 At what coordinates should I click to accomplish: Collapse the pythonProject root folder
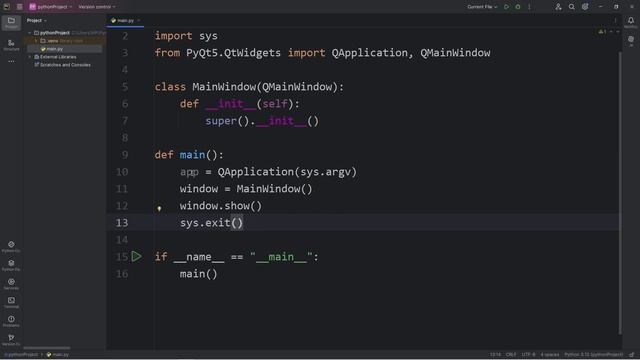(x=29, y=33)
